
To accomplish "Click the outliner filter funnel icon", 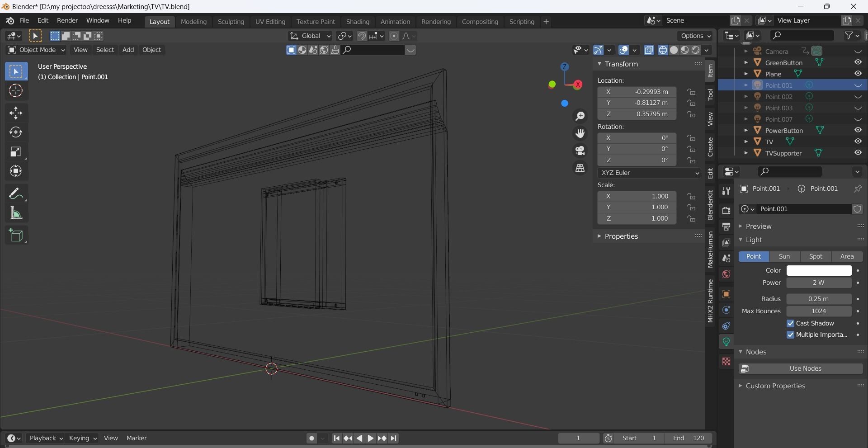I will [x=849, y=35].
